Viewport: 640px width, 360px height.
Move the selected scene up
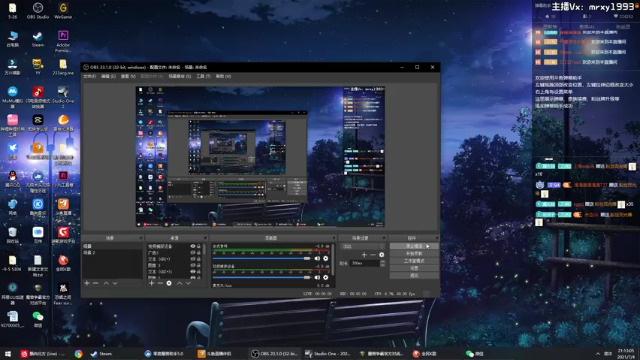click(106, 283)
